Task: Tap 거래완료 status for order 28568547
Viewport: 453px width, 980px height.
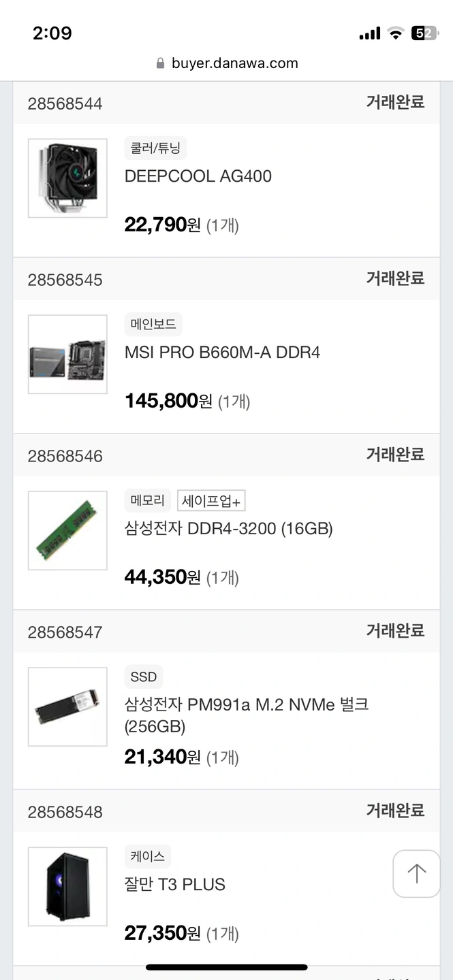Action: [395, 631]
